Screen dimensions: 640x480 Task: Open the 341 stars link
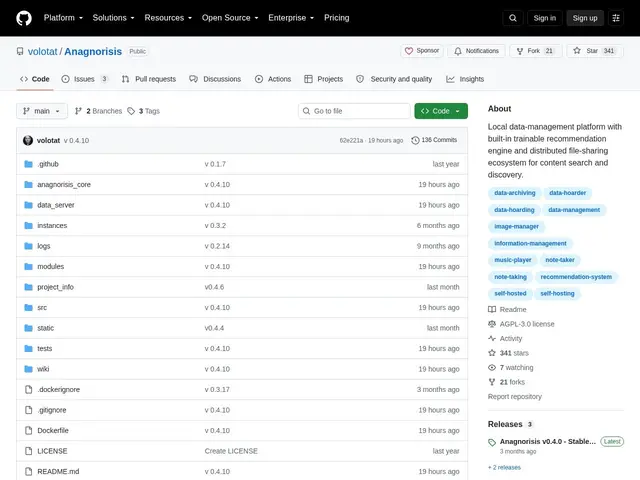pos(508,353)
